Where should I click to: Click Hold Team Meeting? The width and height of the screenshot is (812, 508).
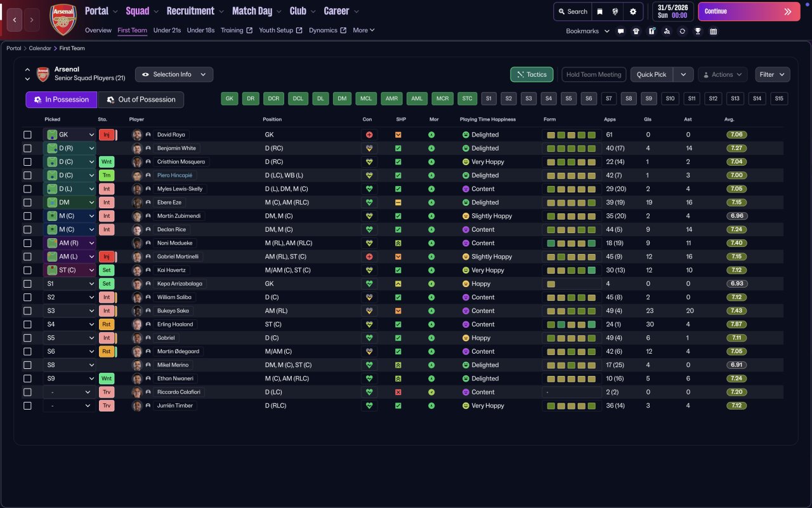[x=594, y=74]
